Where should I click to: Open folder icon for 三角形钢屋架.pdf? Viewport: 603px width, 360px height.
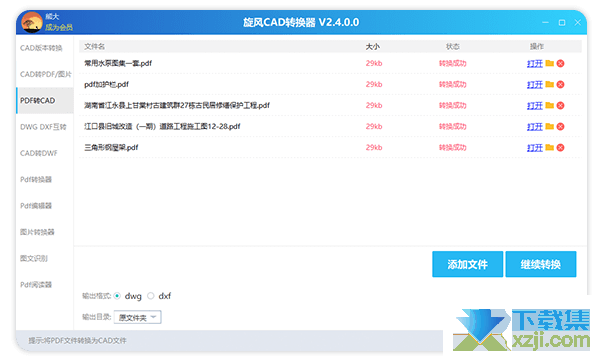click(x=550, y=147)
